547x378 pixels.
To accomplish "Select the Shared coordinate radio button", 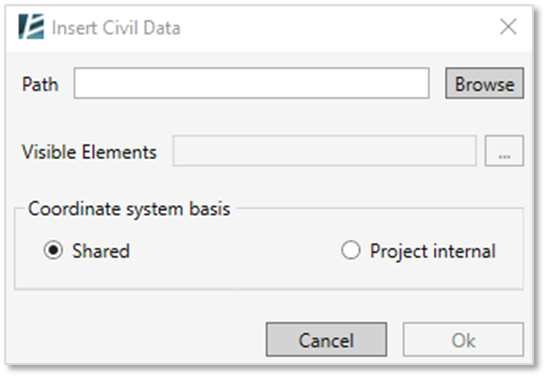I will tap(53, 250).
